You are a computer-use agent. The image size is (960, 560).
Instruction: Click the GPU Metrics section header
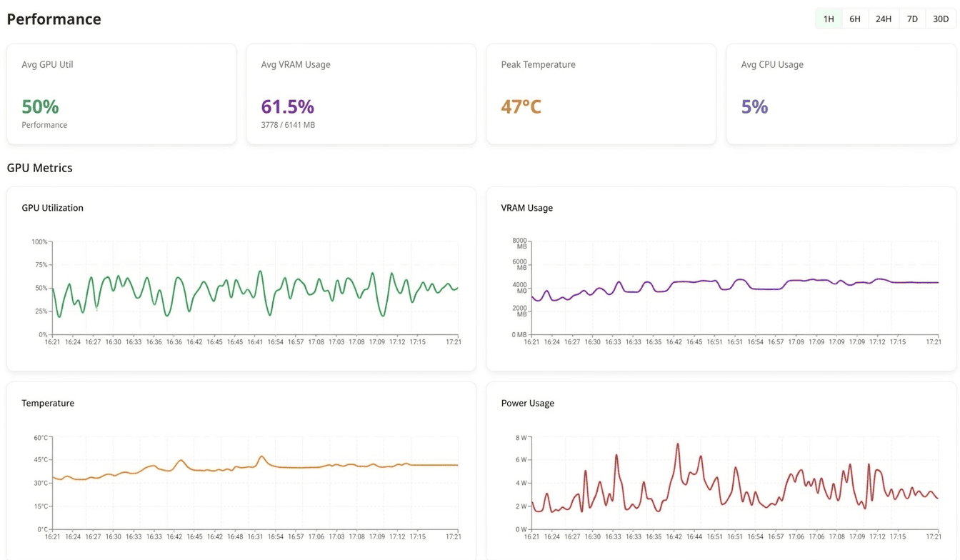(39, 167)
